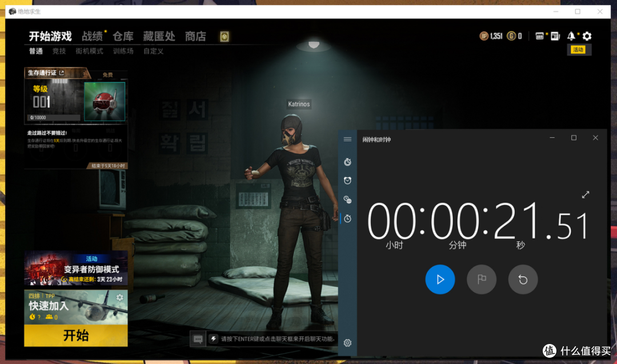Image resolution: width=617 pixels, height=364 pixels.
Task: Select the 自定义 custom match sub-tab
Action: point(154,51)
